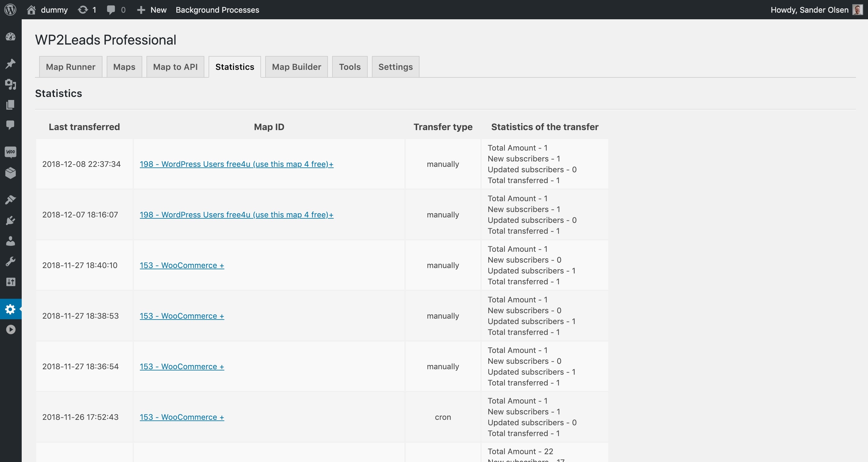Switch to the Map Runner tab
The height and width of the screenshot is (462, 868).
(x=71, y=67)
